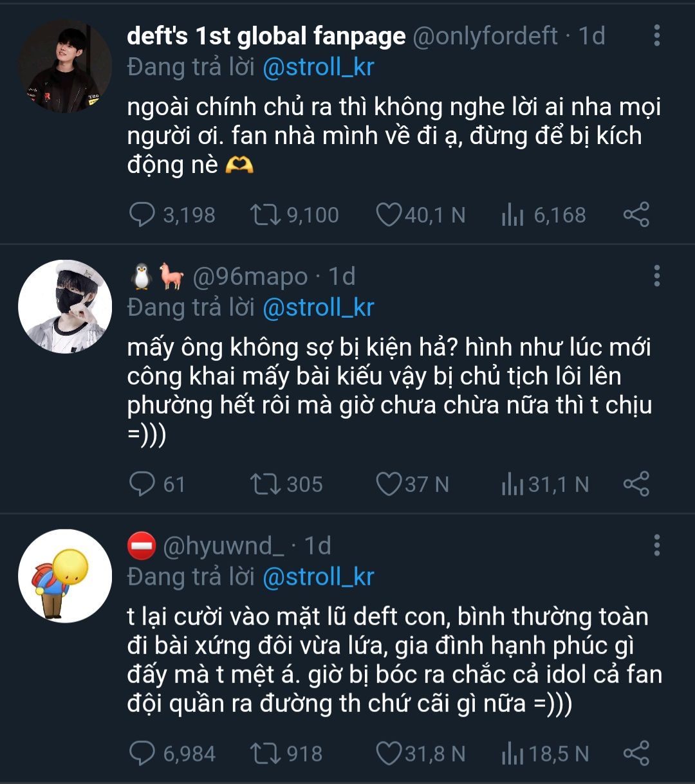The image size is (695, 784).
Task: Reply to the @hyuwnd_ tweet
Action: [142, 754]
